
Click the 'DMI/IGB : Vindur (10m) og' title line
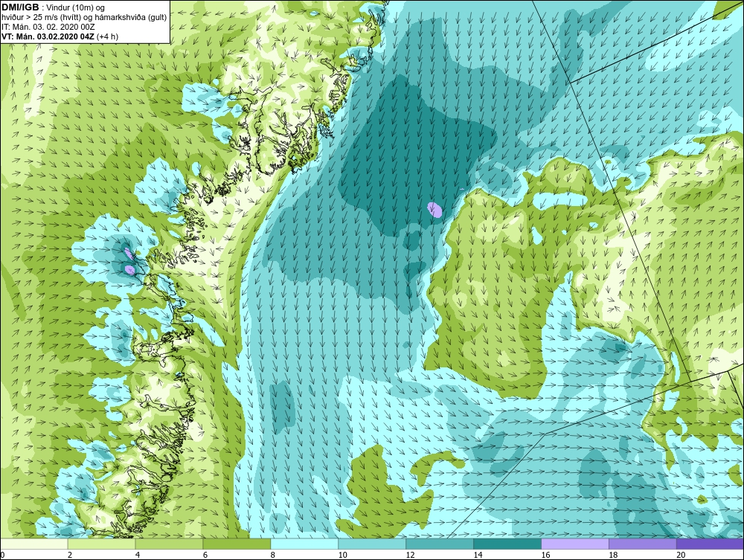[x=53, y=8]
